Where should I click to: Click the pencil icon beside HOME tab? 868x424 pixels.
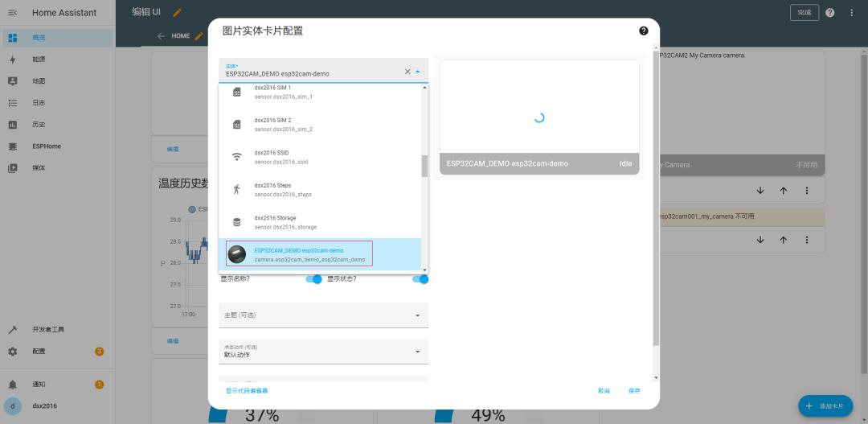pos(199,36)
